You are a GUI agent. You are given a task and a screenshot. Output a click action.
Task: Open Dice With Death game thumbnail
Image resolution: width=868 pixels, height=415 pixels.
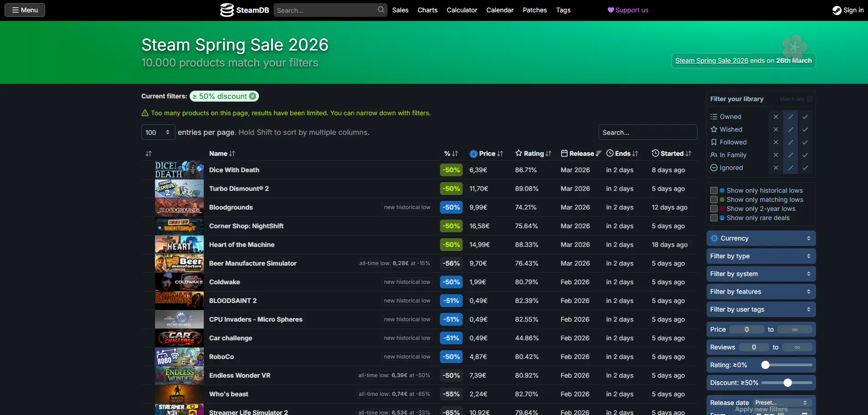point(179,170)
